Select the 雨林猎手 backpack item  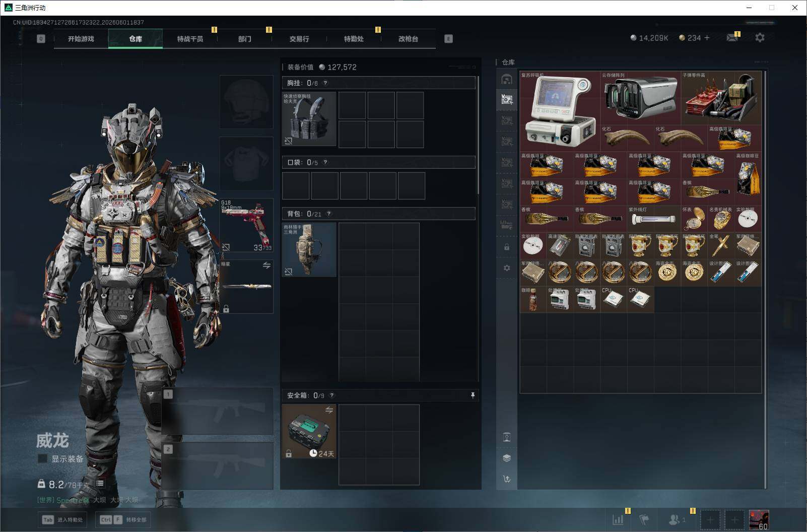coord(309,249)
